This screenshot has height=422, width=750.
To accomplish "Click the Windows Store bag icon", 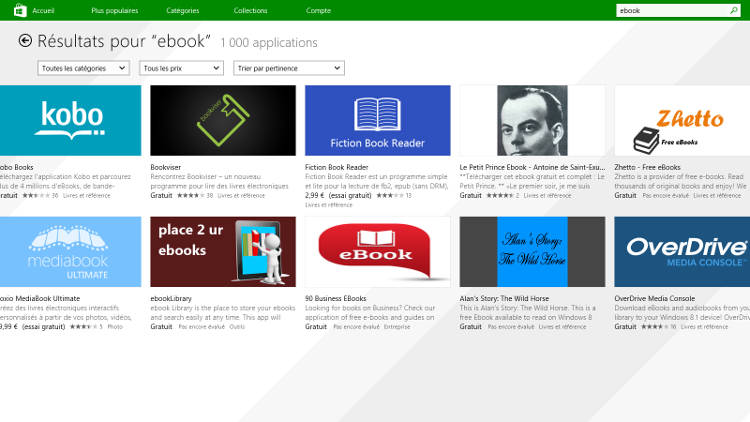I will tap(20, 10).
